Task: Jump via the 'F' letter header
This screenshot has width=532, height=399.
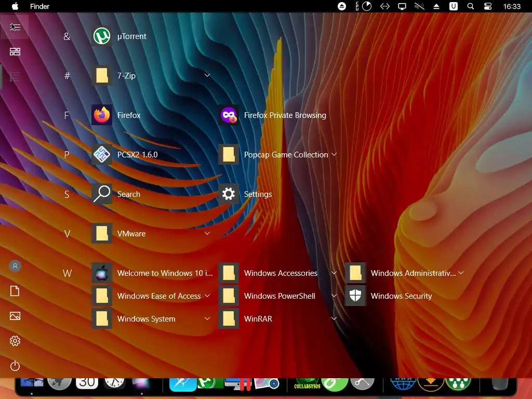Action: (66, 115)
